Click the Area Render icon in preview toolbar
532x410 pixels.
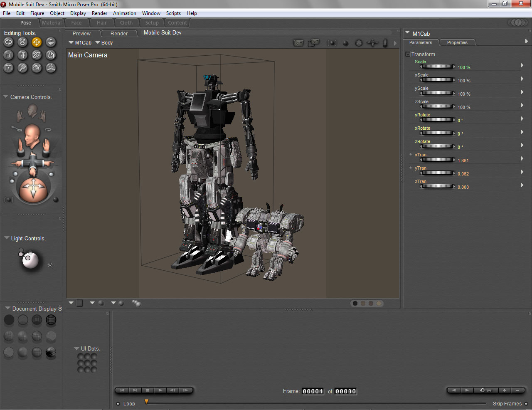click(314, 42)
